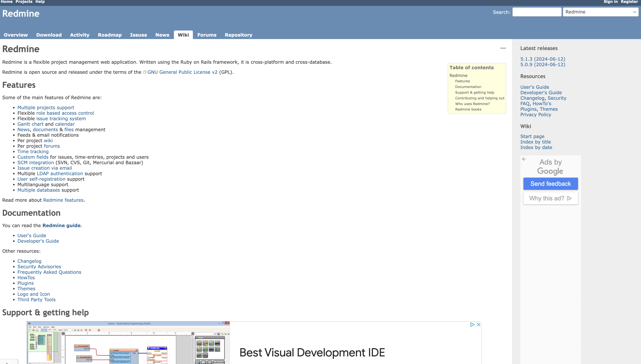This screenshot has height=364, width=641.
Task: Open the Help menu
Action: tap(40, 2)
